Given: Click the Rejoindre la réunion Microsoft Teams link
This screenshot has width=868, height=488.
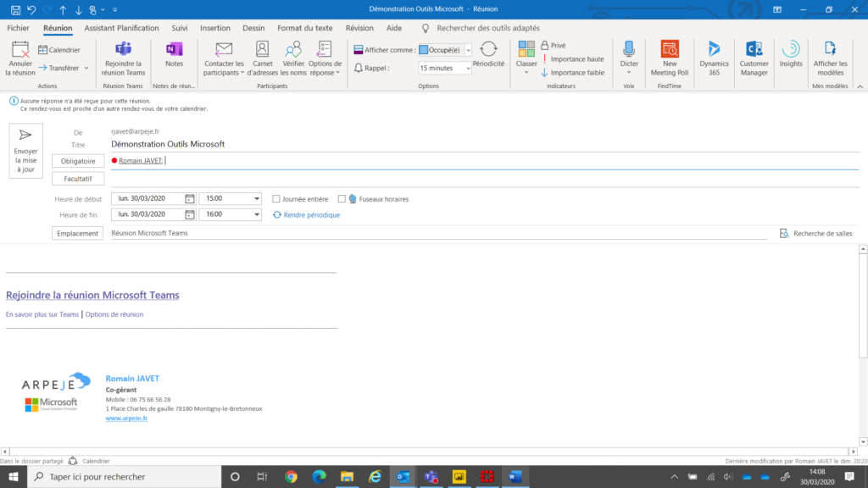Looking at the screenshot, I should pyautogui.click(x=92, y=294).
